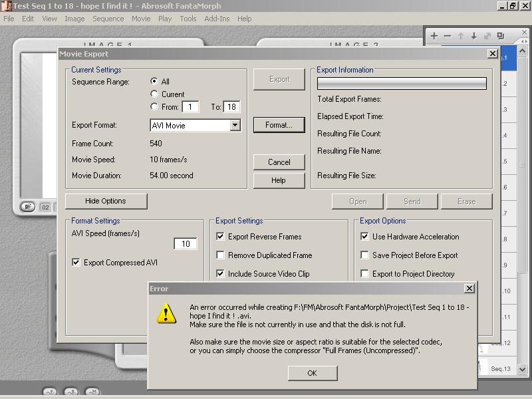Click the duplicate sequence icon in sequence panel
Viewport: 532px width, 399px height.
point(501,36)
